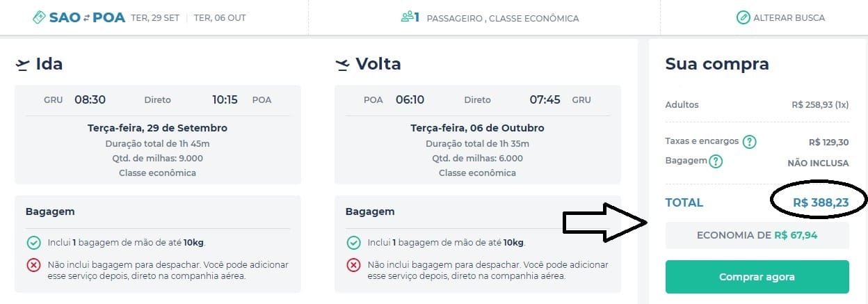Click the red X icon under Ida Bagagem

click(x=33, y=265)
